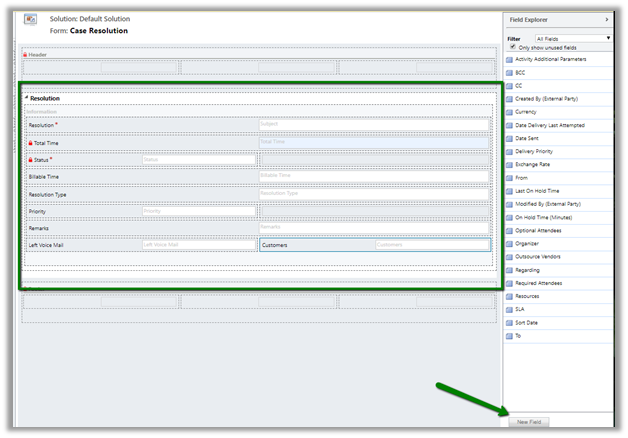The height and width of the screenshot is (438, 628).
Task: Select the Sort Date field in list
Action: (x=526, y=323)
